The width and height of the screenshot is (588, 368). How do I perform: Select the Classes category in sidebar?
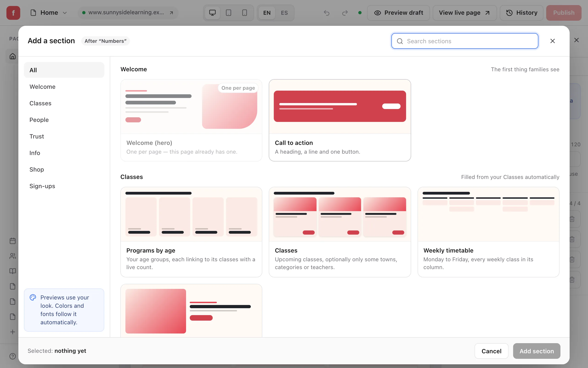coord(64,103)
